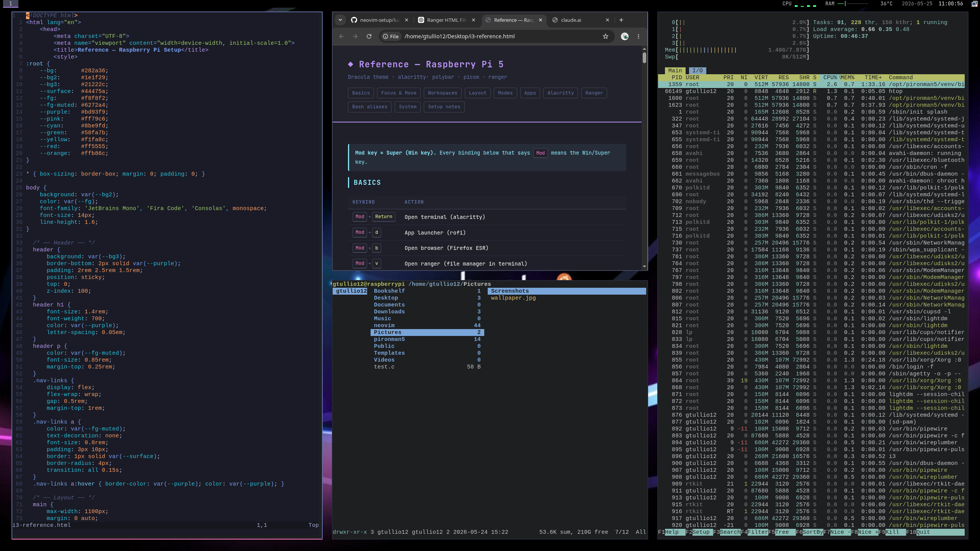Click the browser address bar URL
This screenshot has height=551, width=980.
(459, 36)
